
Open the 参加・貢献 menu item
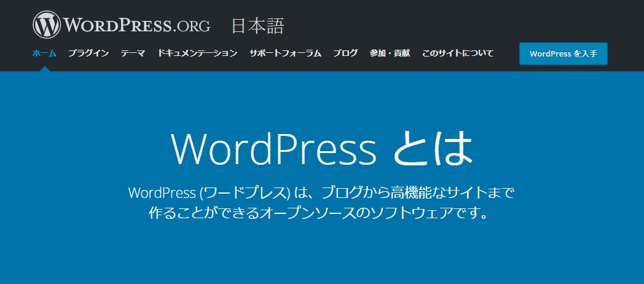tap(390, 53)
